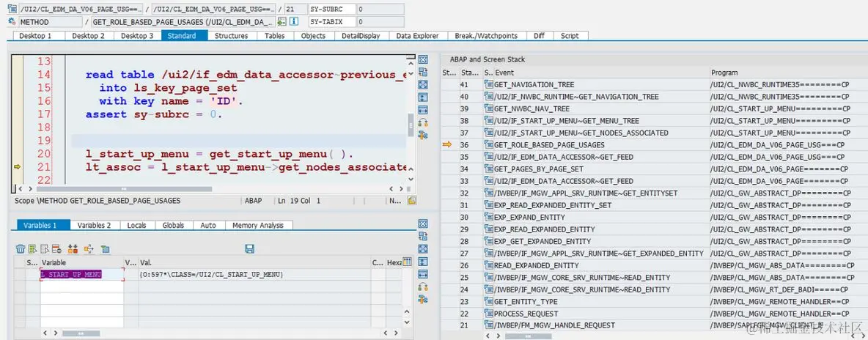
Task: Close the source code tool pane
Action: point(423,60)
